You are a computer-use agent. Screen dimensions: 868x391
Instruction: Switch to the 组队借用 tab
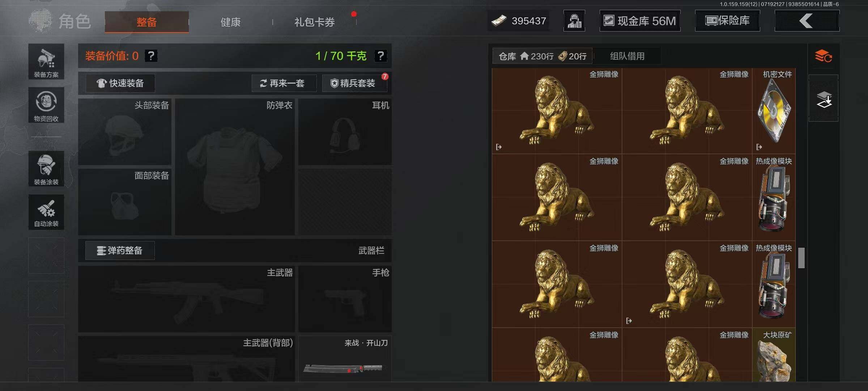click(627, 56)
